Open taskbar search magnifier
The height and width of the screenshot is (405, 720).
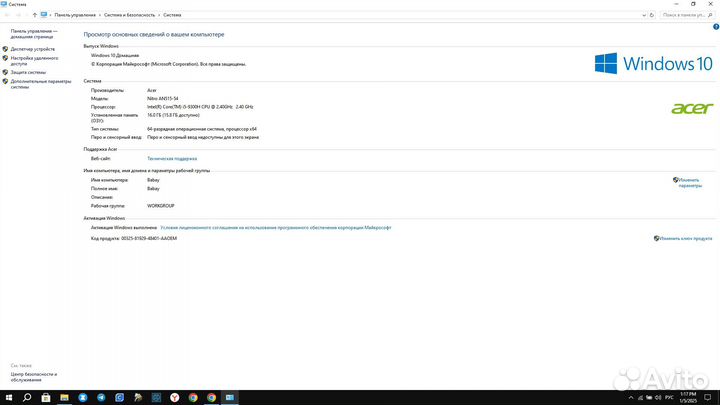tap(27, 398)
